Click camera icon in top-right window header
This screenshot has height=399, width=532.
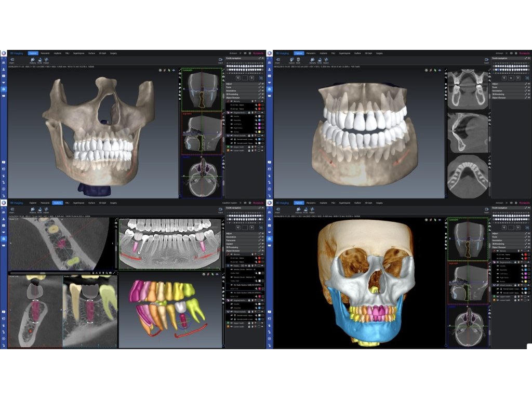[x=511, y=54]
